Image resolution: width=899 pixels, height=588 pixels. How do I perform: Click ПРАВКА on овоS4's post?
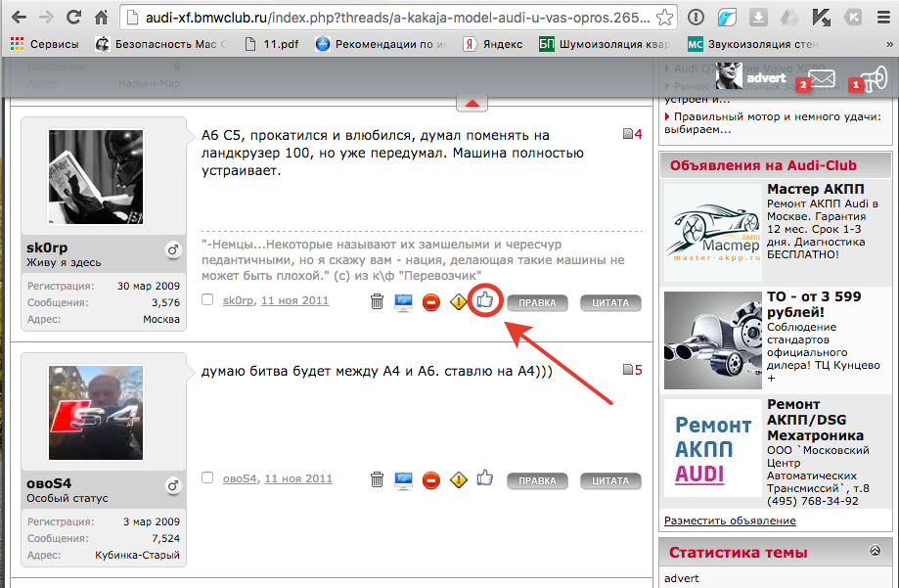tap(537, 480)
